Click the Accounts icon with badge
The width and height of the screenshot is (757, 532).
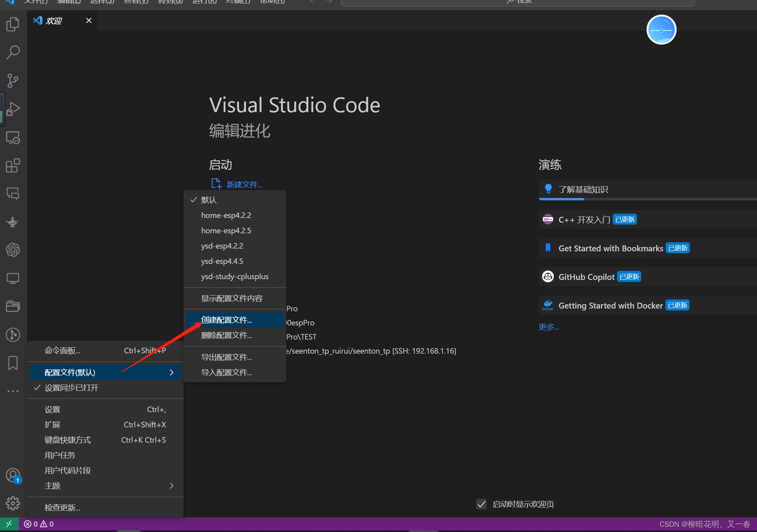coord(13,476)
